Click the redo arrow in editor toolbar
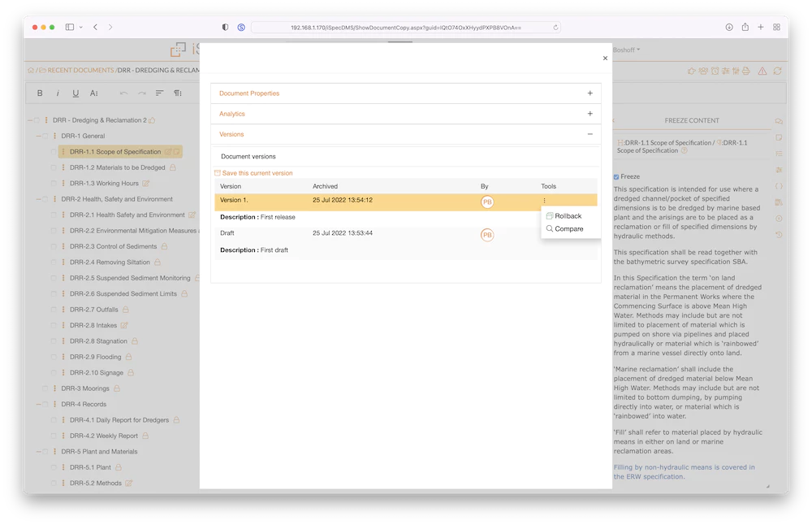 (141, 93)
